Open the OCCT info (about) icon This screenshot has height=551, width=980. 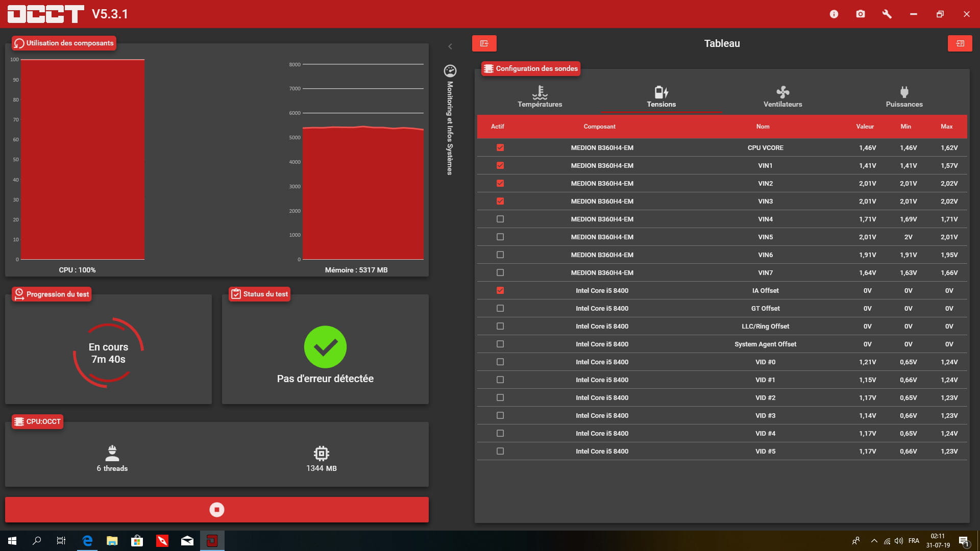click(834, 14)
